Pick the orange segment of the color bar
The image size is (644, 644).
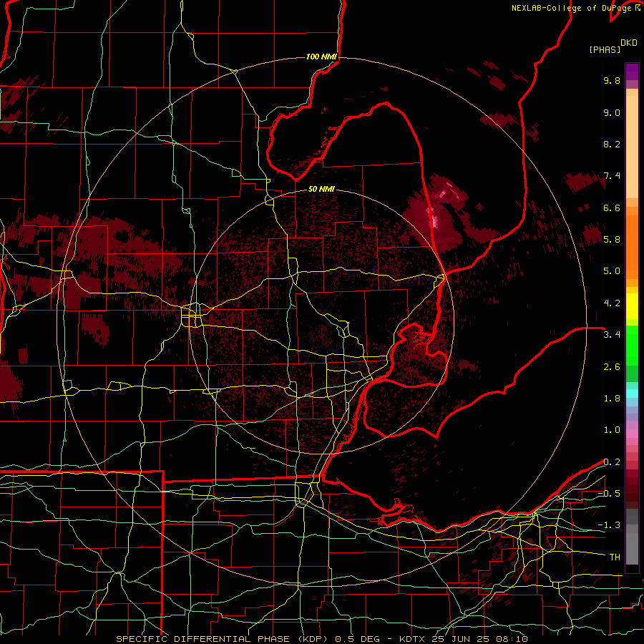tap(632, 246)
